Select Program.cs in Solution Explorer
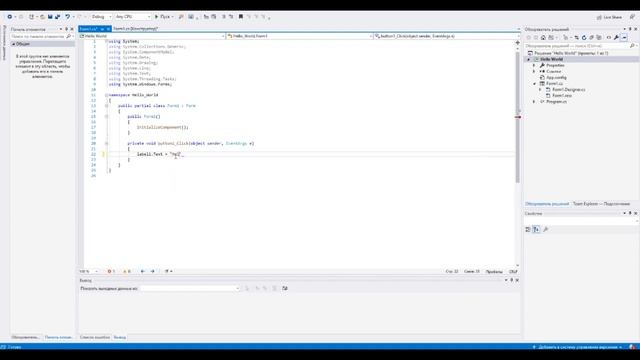 tap(553, 102)
